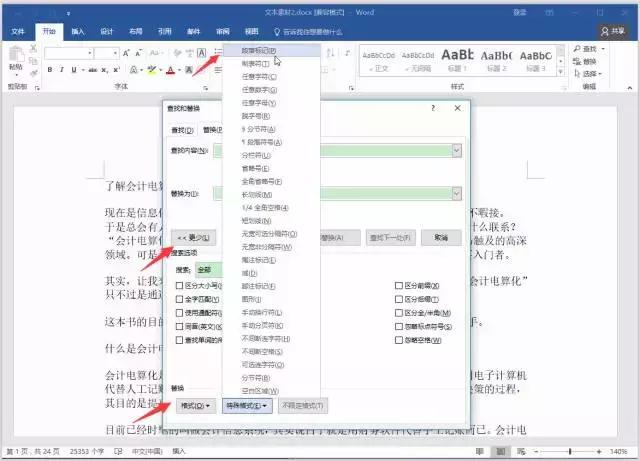The height and width of the screenshot is (461, 640).
Task: Click the zoom slider handle in status bar
Action: coord(570,451)
